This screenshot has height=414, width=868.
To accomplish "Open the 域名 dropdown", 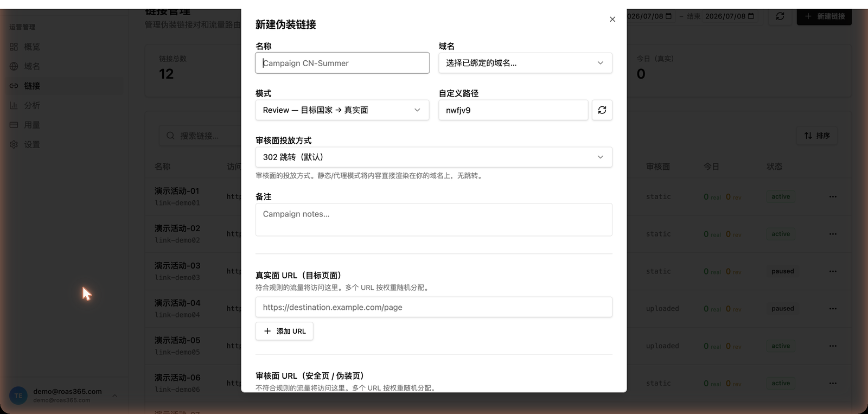I will pos(525,63).
